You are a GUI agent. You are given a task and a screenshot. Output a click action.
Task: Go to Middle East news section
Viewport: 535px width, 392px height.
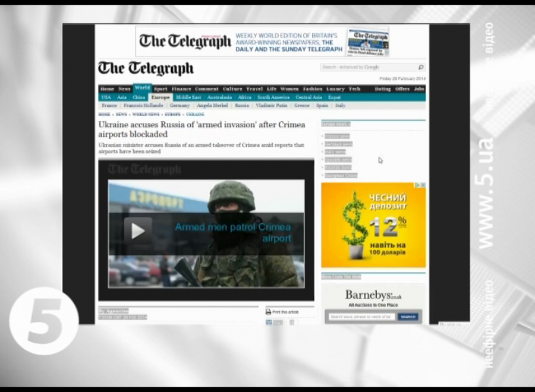(188, 97)
